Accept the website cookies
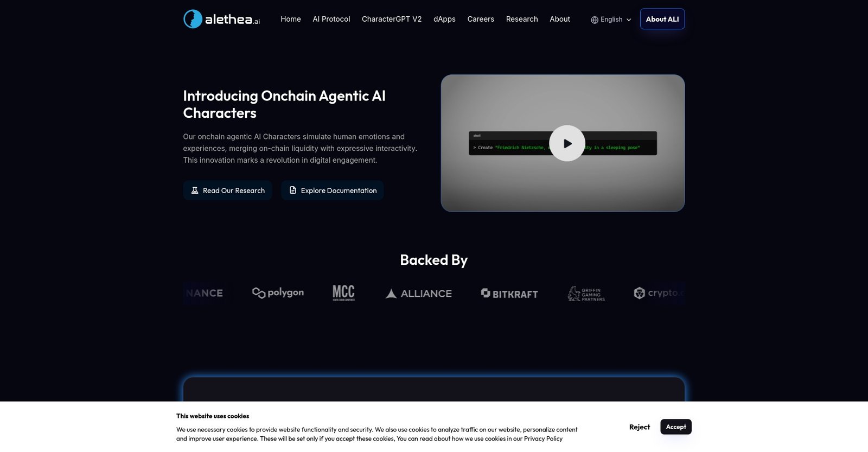Viewport: 868px width, 452px height. coord(675,427)
